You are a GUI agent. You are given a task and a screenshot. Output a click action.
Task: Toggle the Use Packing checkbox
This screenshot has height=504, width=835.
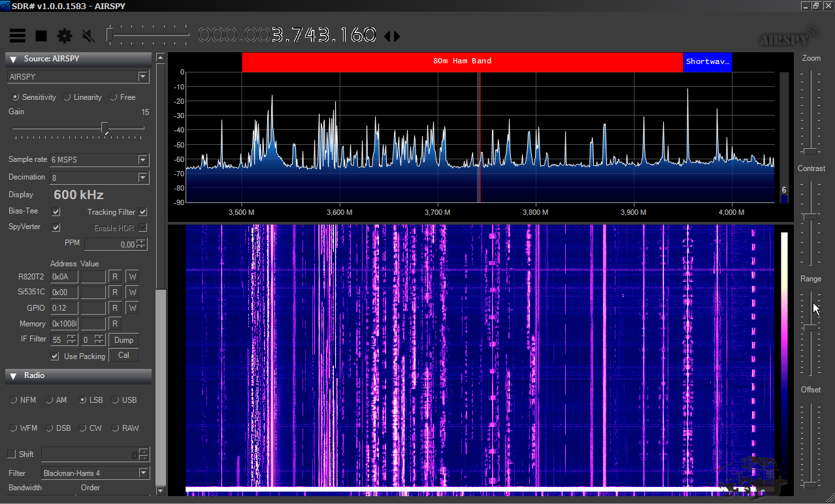(55, 356)
